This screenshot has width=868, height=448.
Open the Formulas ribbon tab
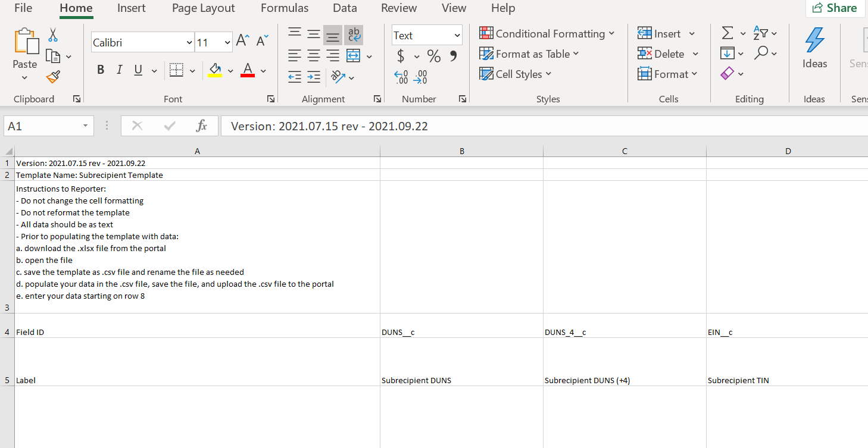point(285,8)
